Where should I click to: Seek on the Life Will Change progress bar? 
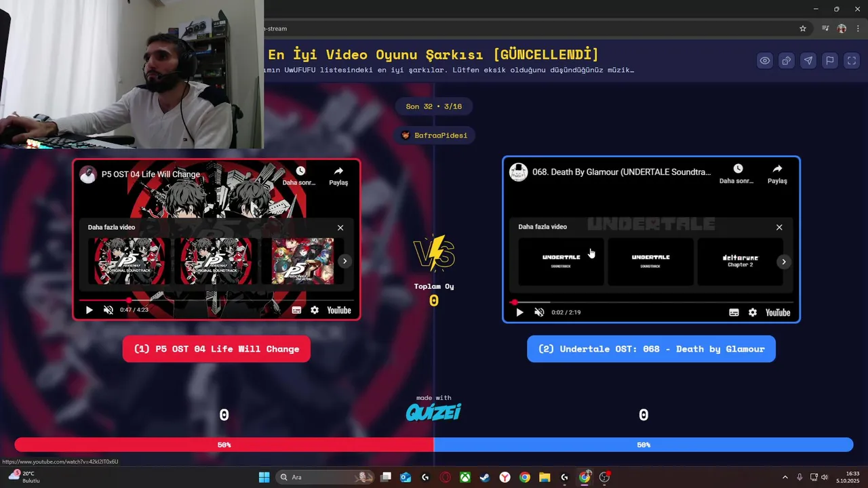216,300
